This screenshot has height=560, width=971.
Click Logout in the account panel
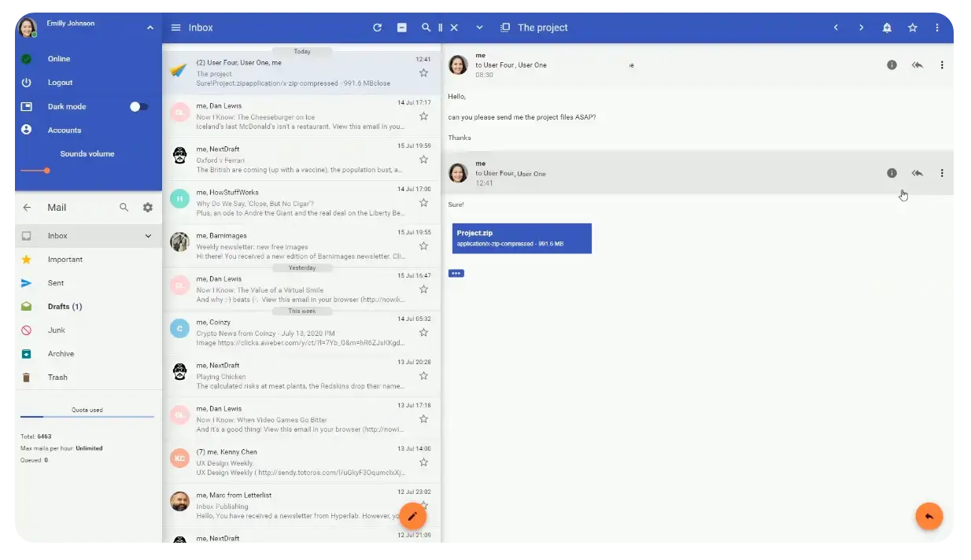pyautogui.click(x=60, y=83)
